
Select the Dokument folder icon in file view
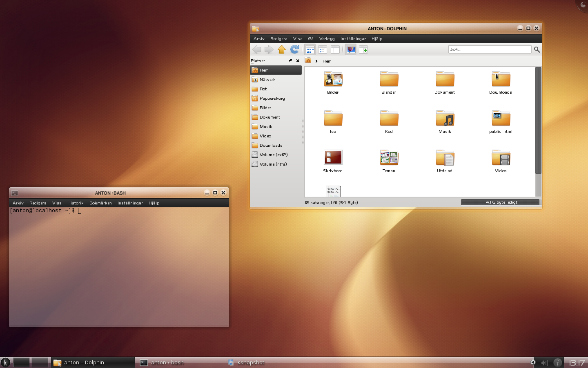pos(445,79)
